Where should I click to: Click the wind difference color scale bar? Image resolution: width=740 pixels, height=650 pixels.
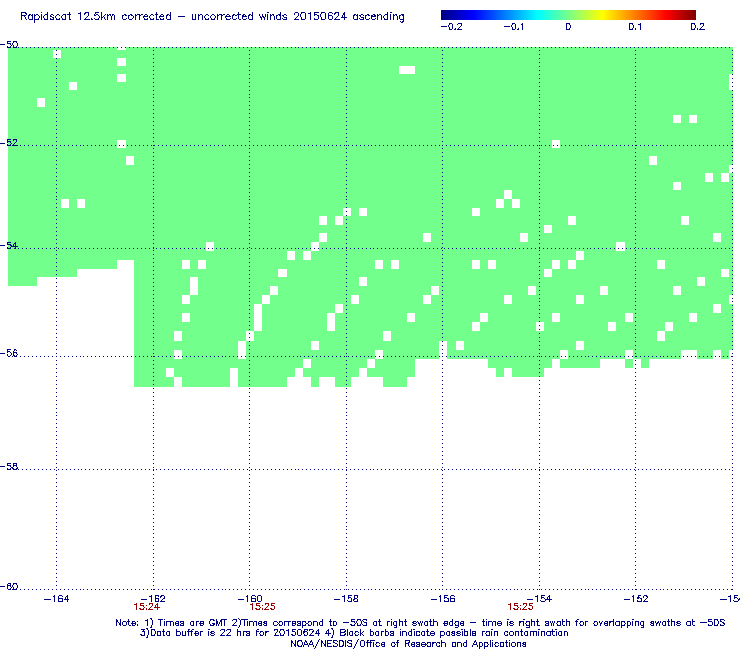pos(568,15)
